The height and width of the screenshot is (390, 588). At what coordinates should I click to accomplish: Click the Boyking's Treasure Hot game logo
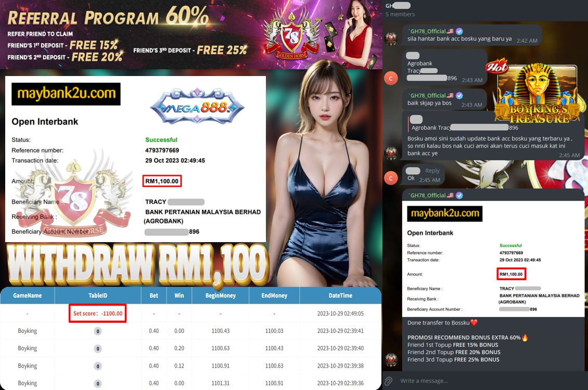[536, 92]
